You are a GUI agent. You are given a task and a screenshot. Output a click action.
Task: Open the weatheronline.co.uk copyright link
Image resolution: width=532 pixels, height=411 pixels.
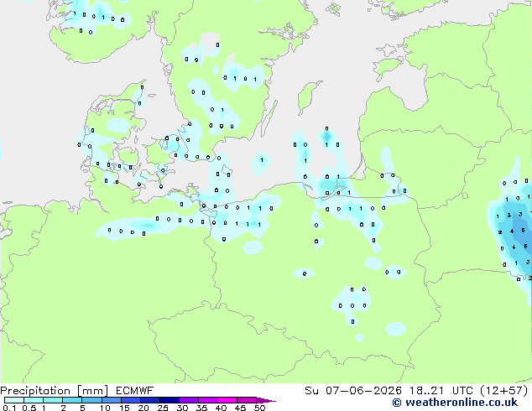[455, 403]
